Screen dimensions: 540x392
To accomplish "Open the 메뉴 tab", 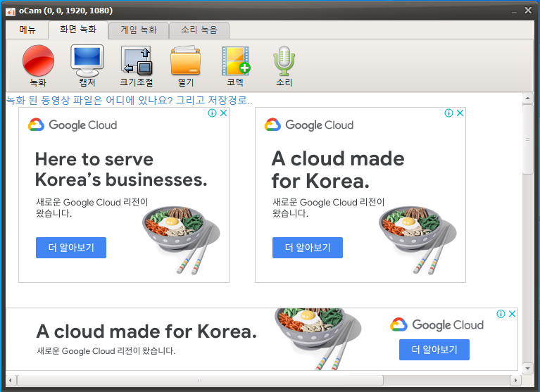I will tap(27, 30).
